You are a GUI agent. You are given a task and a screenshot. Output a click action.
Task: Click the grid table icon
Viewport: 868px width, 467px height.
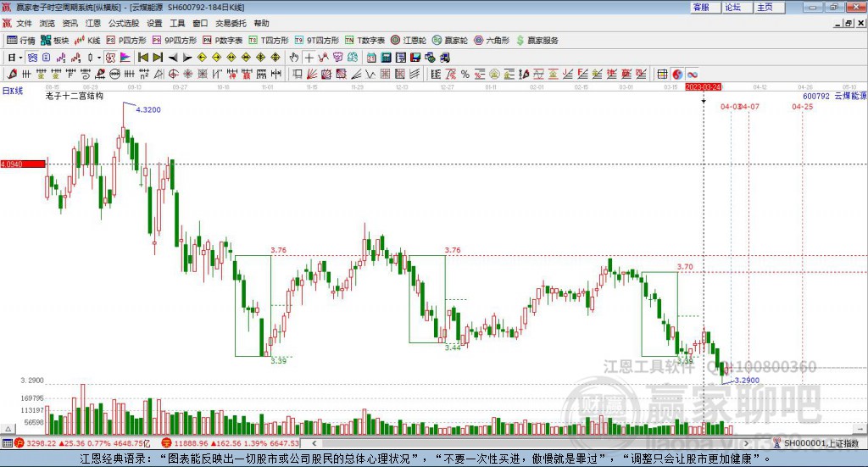pos(663,74)
